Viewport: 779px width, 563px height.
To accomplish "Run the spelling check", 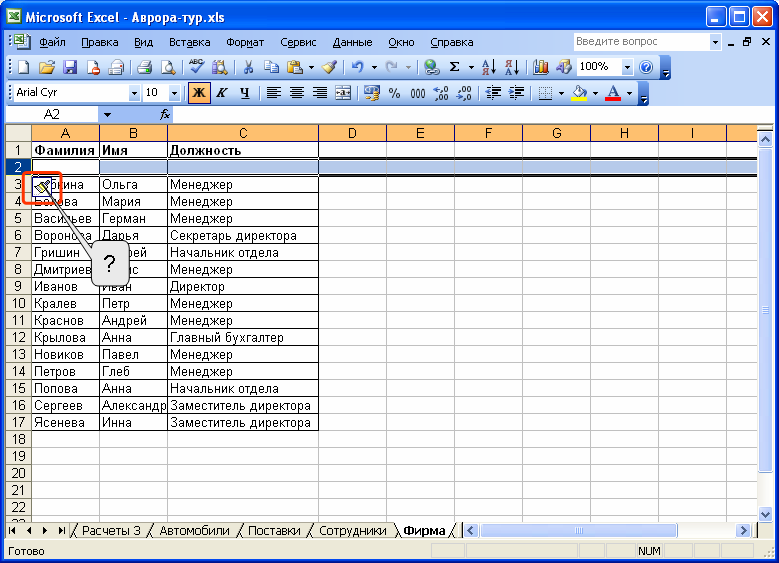I will pos(196,67).
